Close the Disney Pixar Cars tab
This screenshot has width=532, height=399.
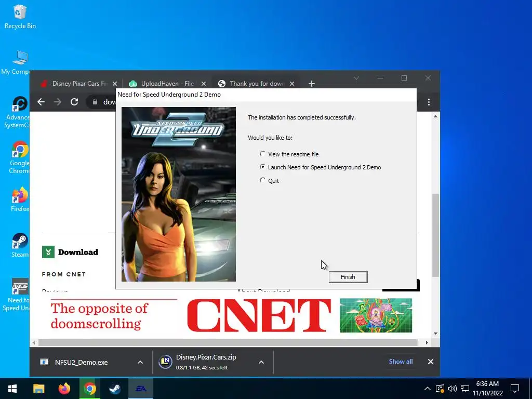115,84
